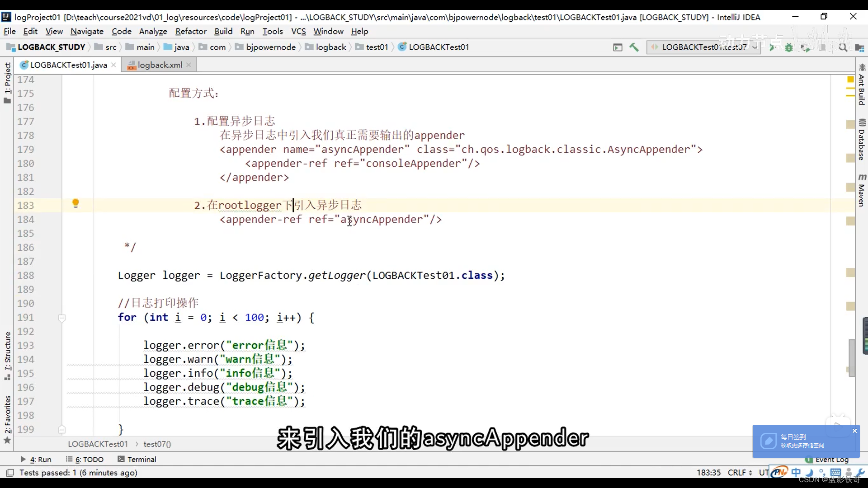This screenshot has width=868, height=488.
Task: Open the File menu
Action: click(x=9, y=31)
